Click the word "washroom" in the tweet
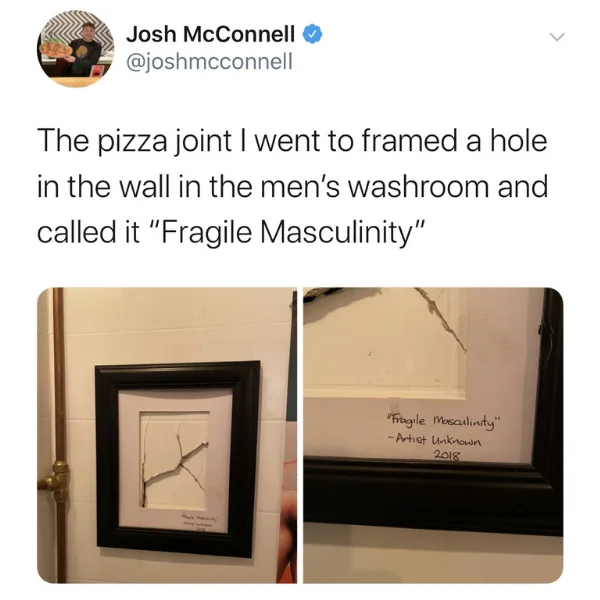 pyautogui.click(x=419, y=186)
